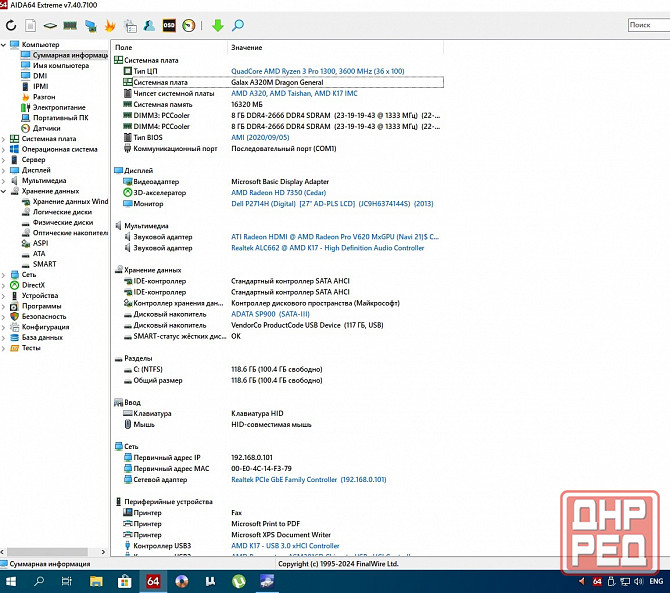Open the computer monitor toolbar icon
The width and height of the screenshot is (670, 593).
coord(91,26)
